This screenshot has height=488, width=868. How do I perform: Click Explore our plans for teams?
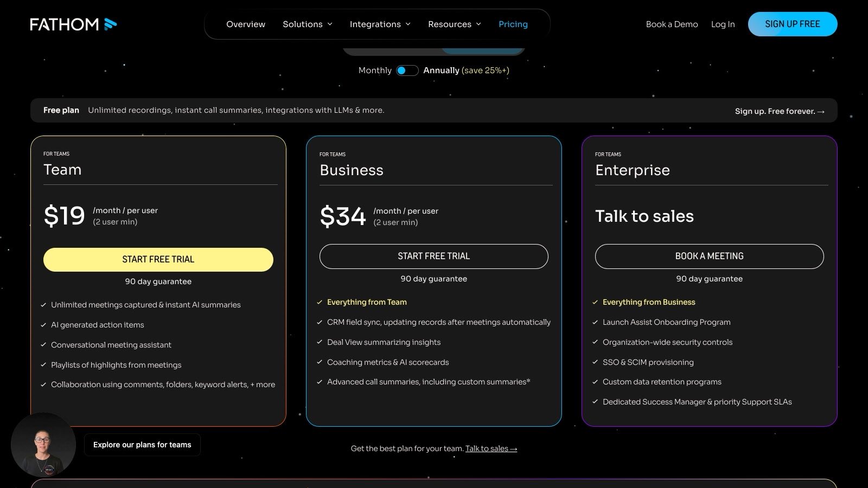142,445
